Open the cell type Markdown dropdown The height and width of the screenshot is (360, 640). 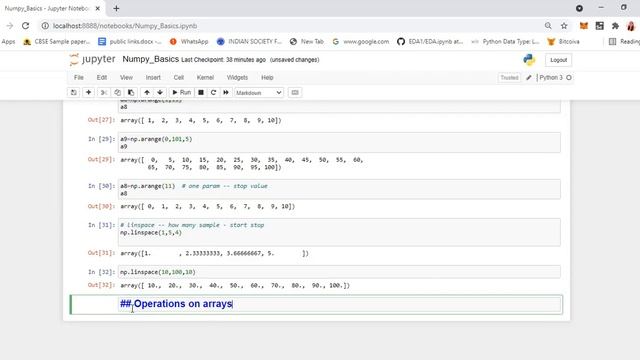pos(259,93)
